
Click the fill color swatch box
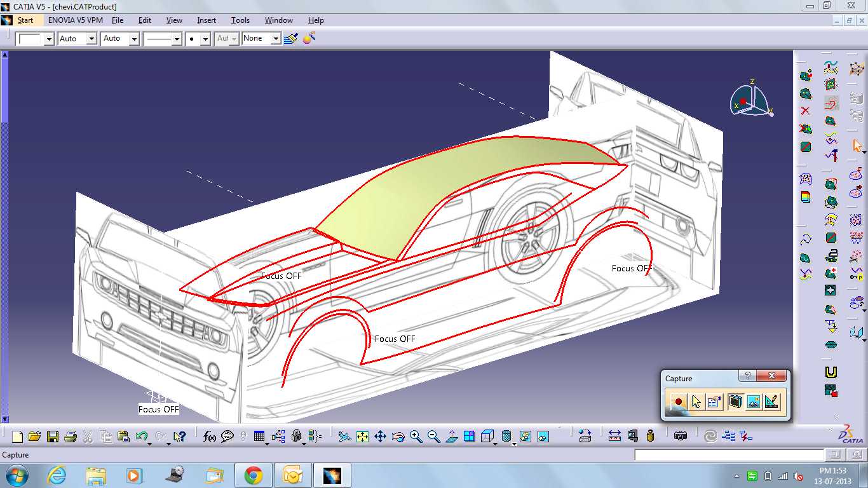[30, 39]
